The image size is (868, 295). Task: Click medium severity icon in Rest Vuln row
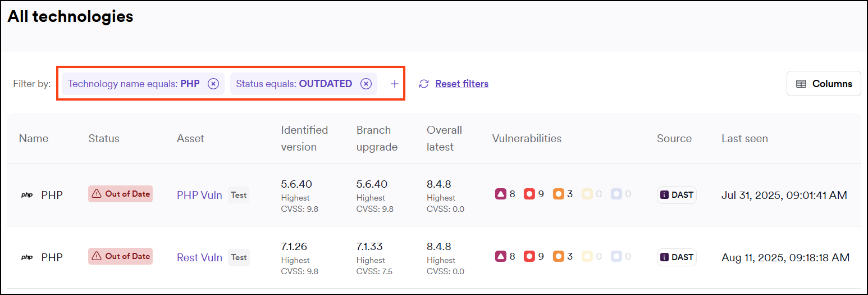pyautogui.click(x=558, y=257)
